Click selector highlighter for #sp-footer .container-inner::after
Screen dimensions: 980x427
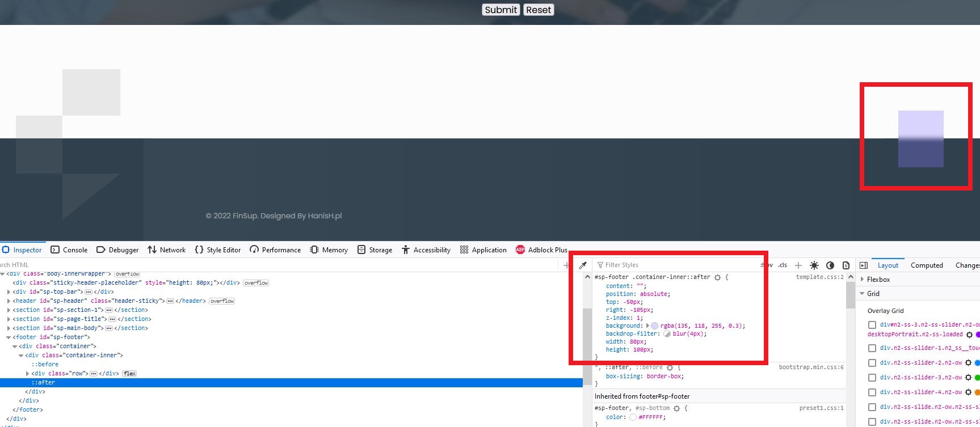pos(717,277)
